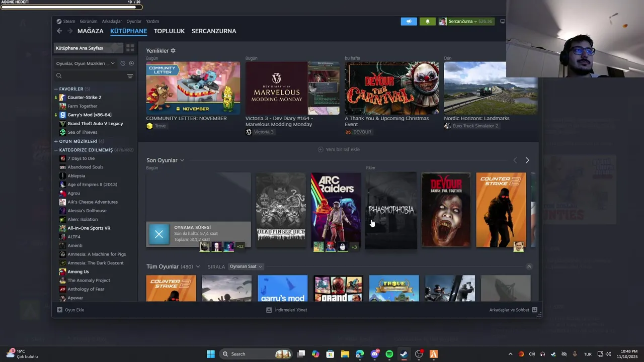Image resolution: width=644 pixels, height=362 pixels.
Task: Click the Steam taskbar icon
Action: pos(404,354)
